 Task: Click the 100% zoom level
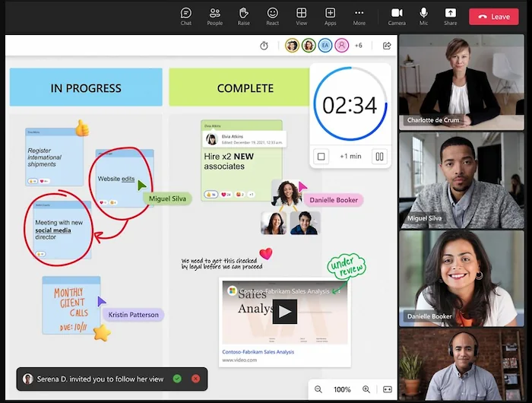pos(342,389)
